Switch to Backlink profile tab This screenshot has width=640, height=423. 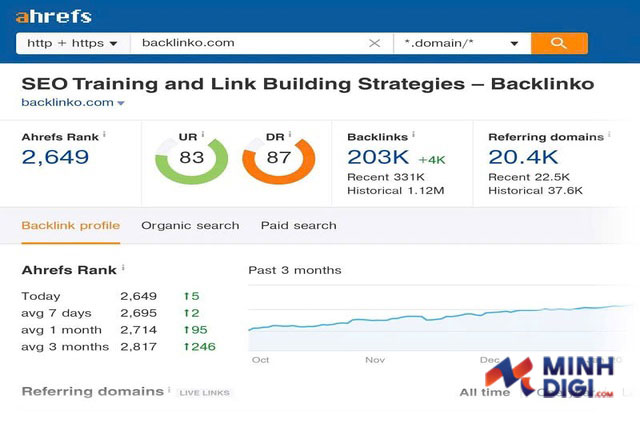point(71,225)
